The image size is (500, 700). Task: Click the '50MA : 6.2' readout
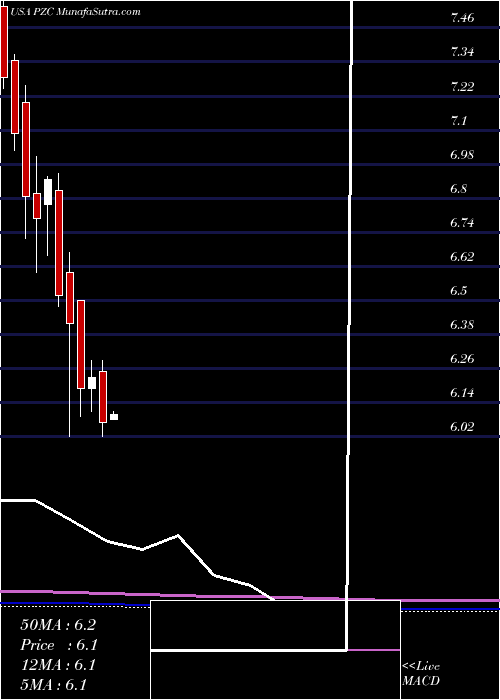[58, 625]
